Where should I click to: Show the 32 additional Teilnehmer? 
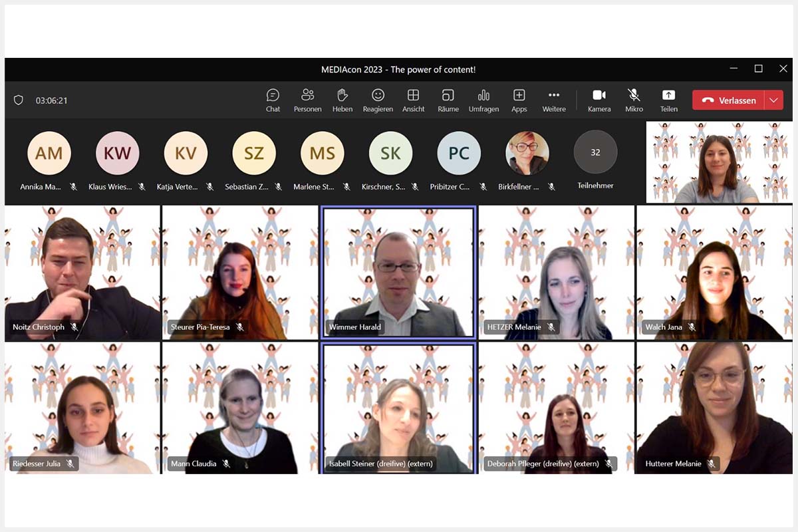click(x=595, y=153)
